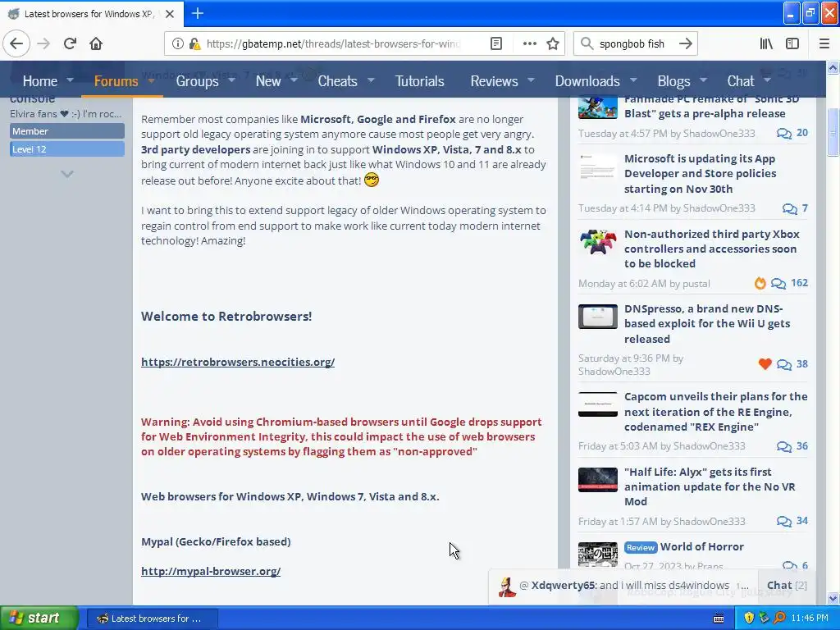Click the forward navigation arrow
This screenshot has width=840, height=630.
click(x=43, y=43)
